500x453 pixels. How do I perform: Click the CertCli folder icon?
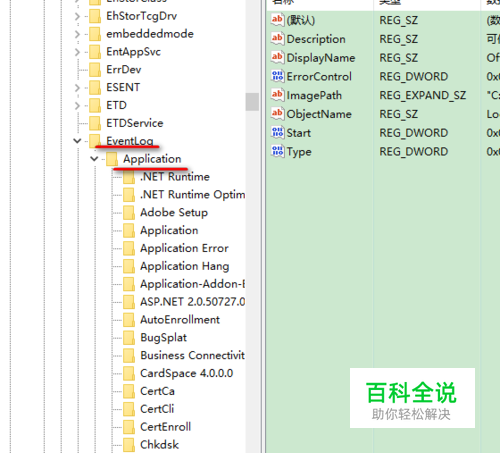pos(129,409)
